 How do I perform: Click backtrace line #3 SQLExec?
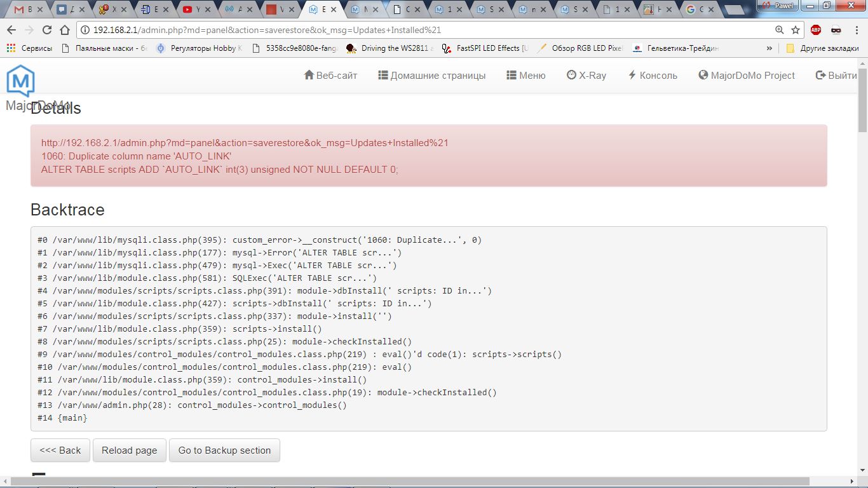207,278
